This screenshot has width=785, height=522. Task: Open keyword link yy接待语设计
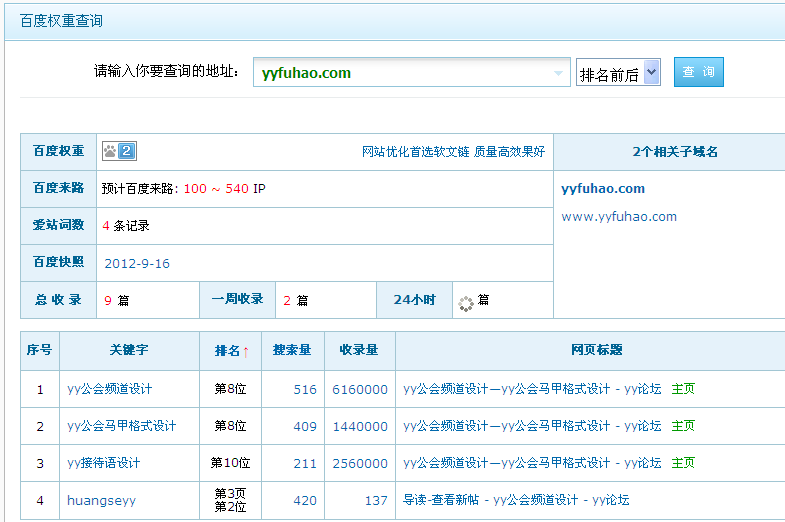pos(104,463)
